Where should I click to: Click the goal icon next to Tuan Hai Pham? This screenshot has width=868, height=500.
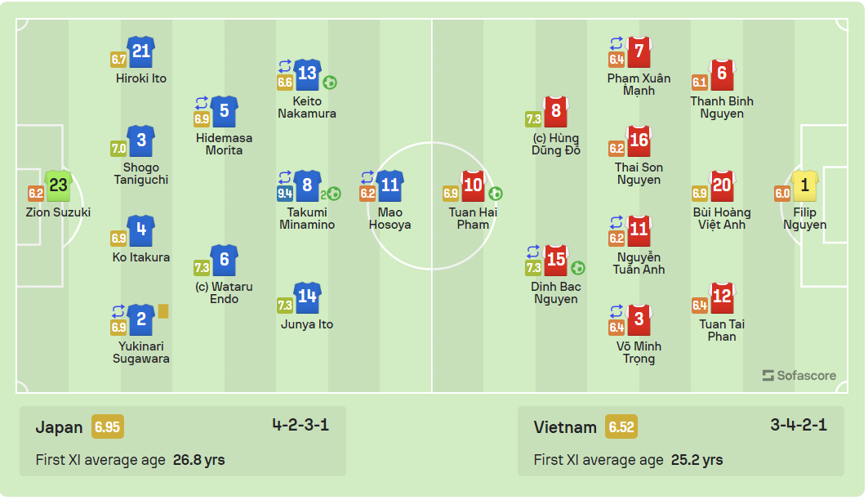pyautogui.click(x=496, y=194)
